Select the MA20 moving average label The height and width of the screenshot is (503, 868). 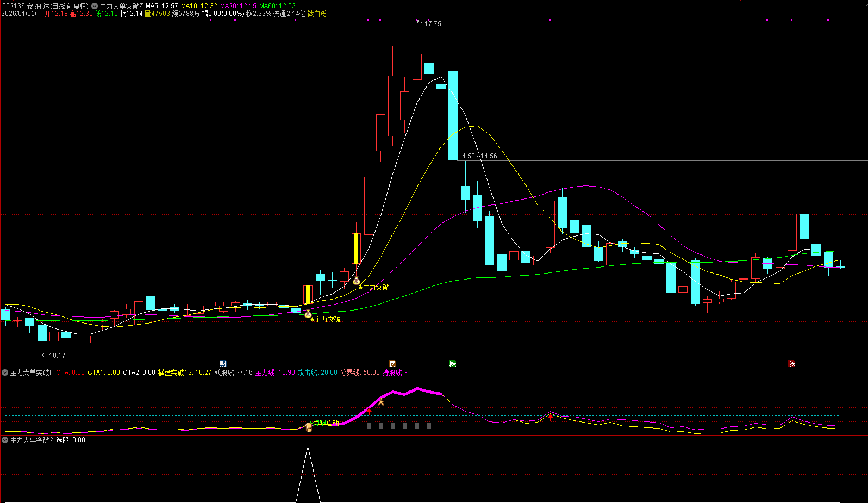(238, 6)
